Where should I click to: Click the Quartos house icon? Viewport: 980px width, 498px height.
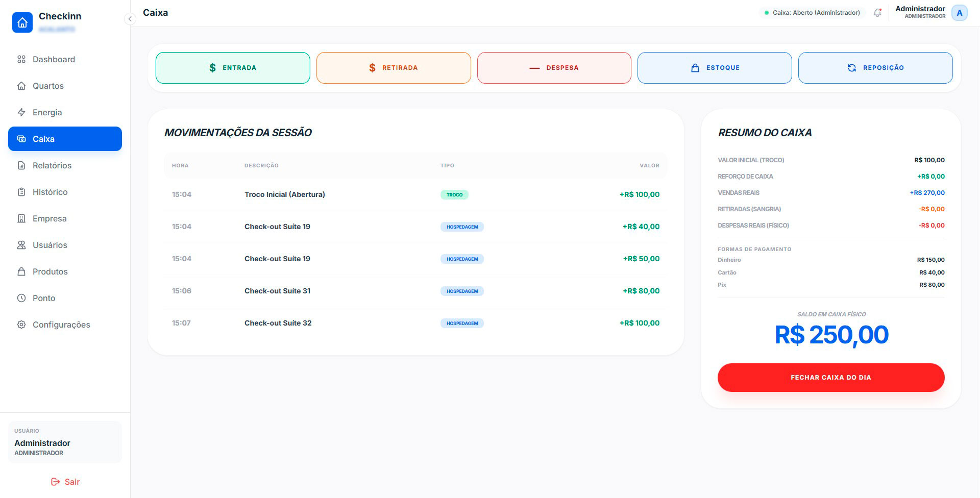[21, 86]
